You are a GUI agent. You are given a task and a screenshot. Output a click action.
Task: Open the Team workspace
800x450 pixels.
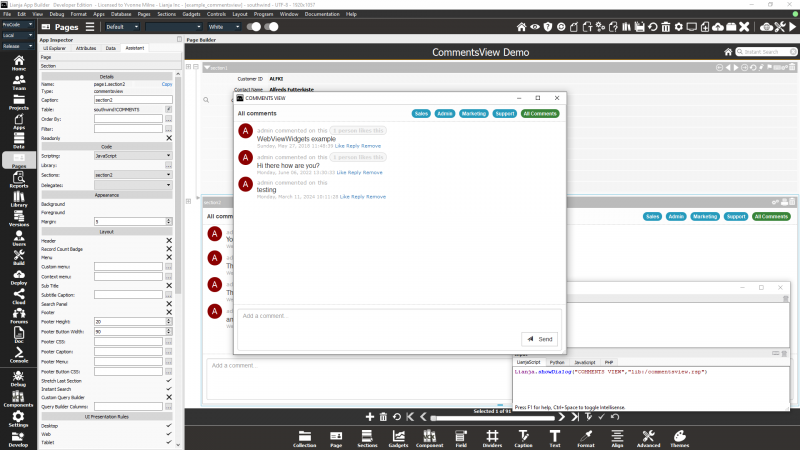[18, 82]
